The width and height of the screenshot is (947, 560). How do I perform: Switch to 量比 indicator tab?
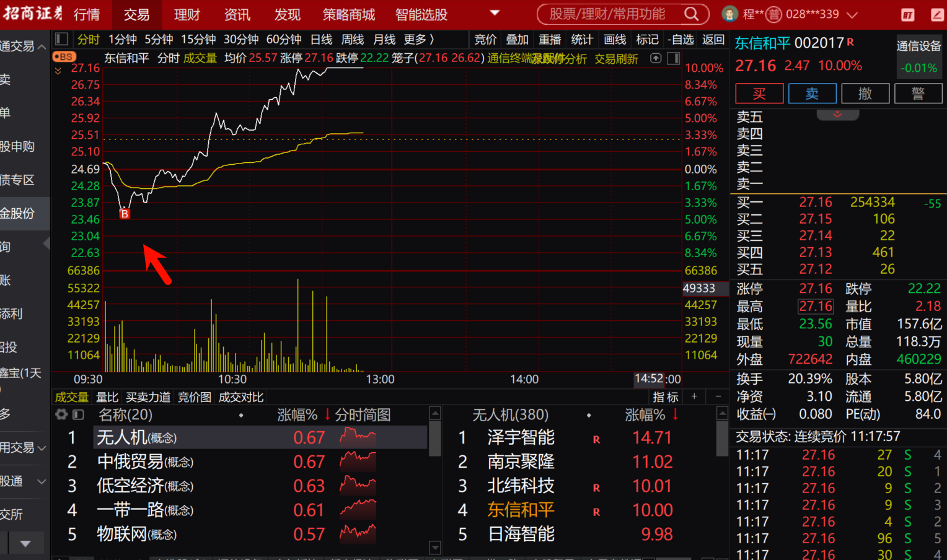pyautogui.click(x=107, y=397)
